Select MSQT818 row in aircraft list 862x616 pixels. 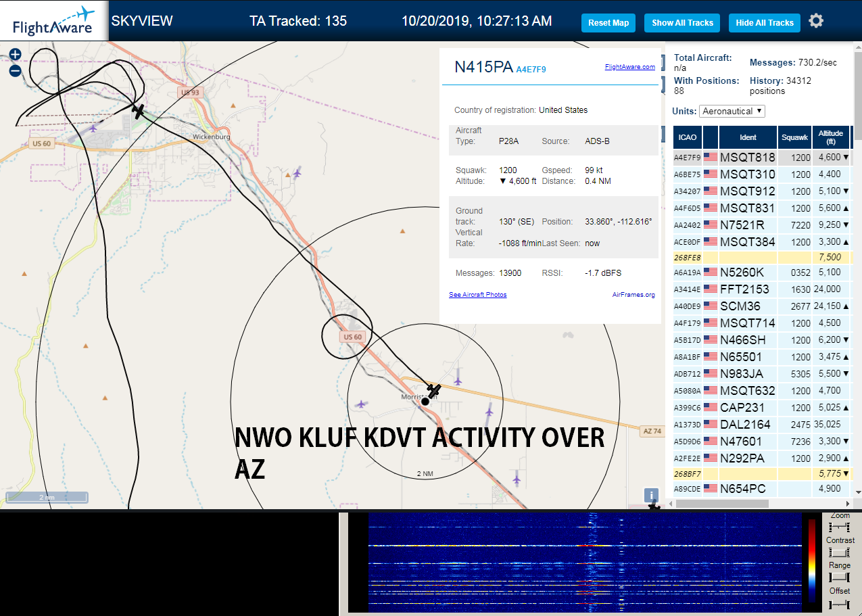(761, 158)
